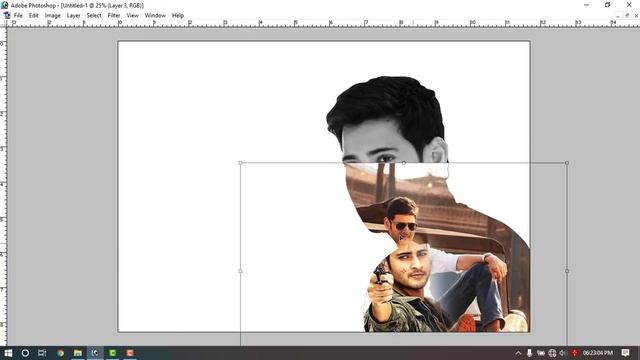This screenshot has width=640, height=360.
Task: Click the document icon left of File
Action: 7,16
